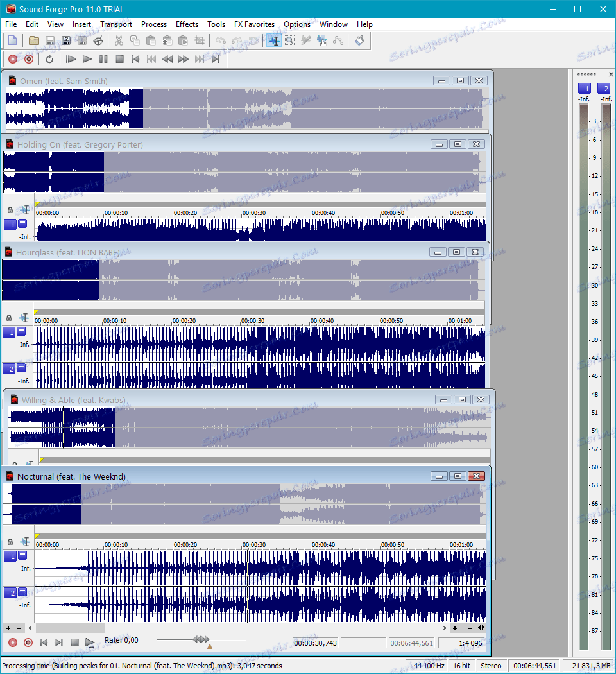
Task: Collapse channel 1 minus button in Holding On
Action: [22, 223]
